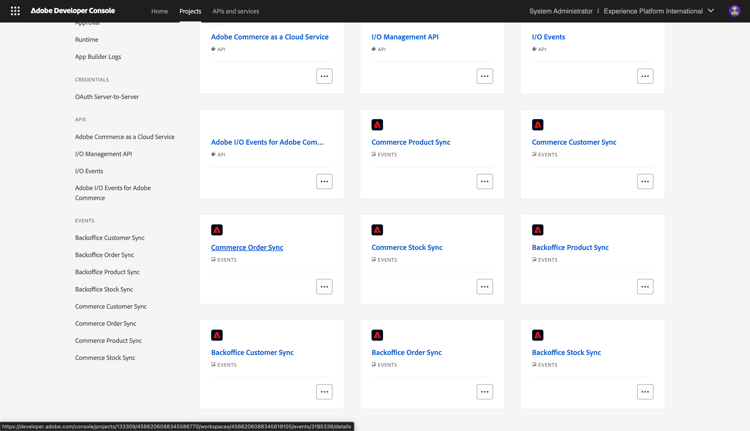750x431 pixels.
Task: Open Adobe I/O Events for Adobe Com... card link
Action: point(267,142)
